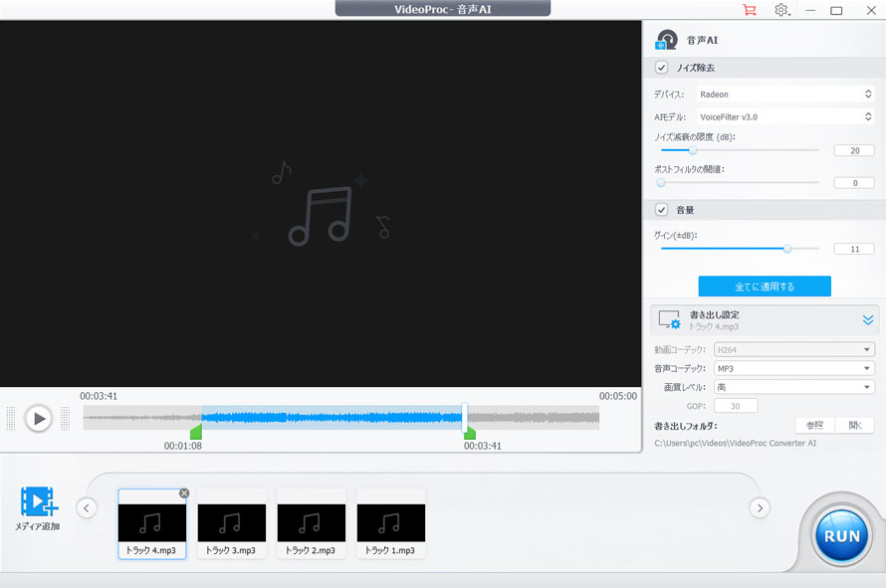Click the gain value field 11

coord(854,249)
